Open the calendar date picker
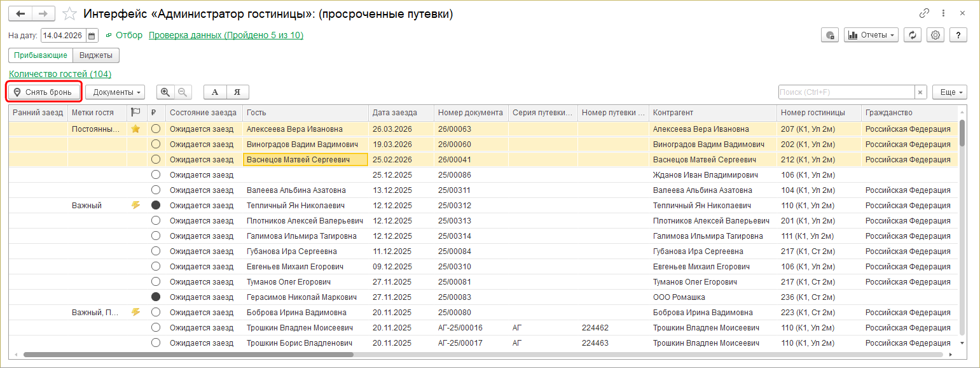980x368 pixels. coord(92,36)
